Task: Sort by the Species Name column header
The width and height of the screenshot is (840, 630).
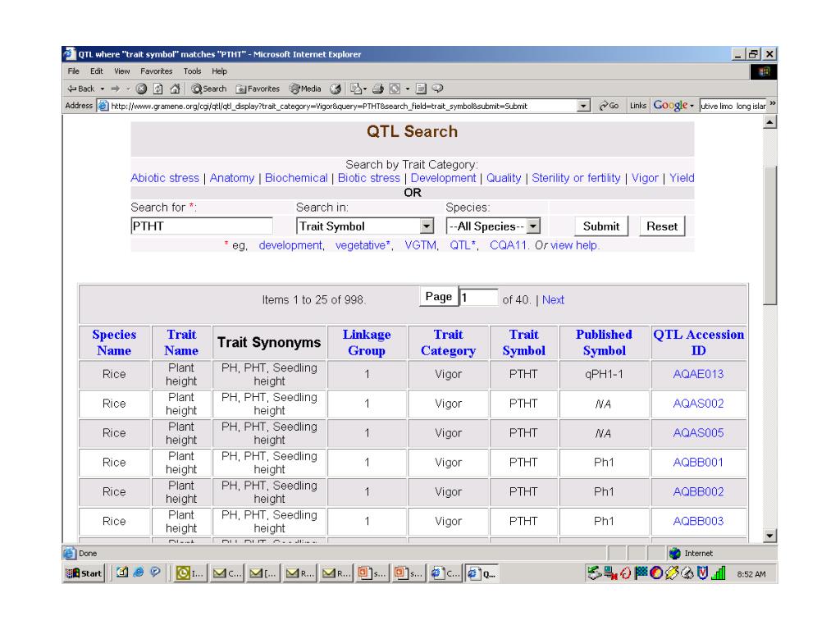Action: [114, 342]
